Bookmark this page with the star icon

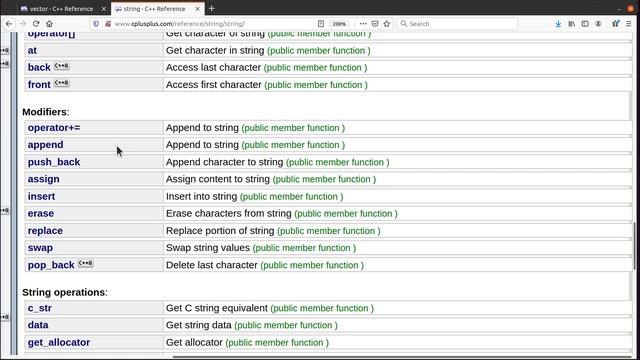[x=387, y=24]
